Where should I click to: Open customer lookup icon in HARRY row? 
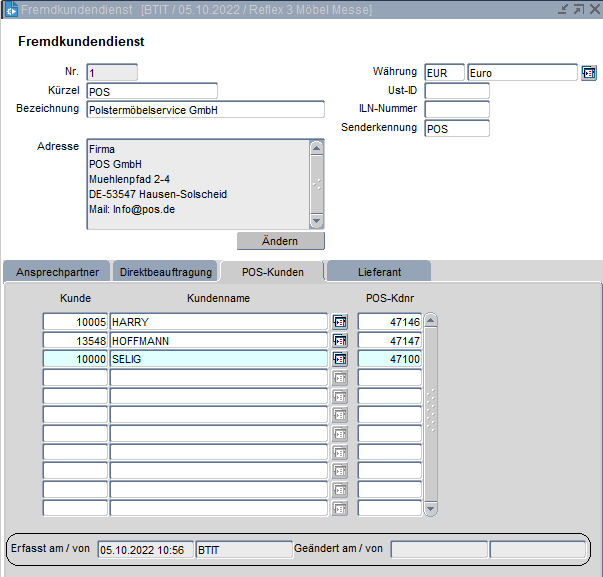(340, 321)
